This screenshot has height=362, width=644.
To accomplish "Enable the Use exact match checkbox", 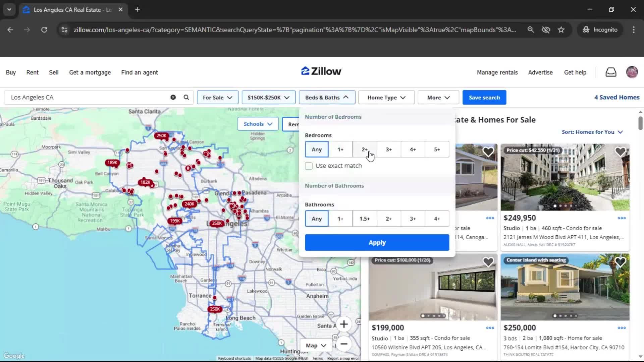I will pos(308,166).
